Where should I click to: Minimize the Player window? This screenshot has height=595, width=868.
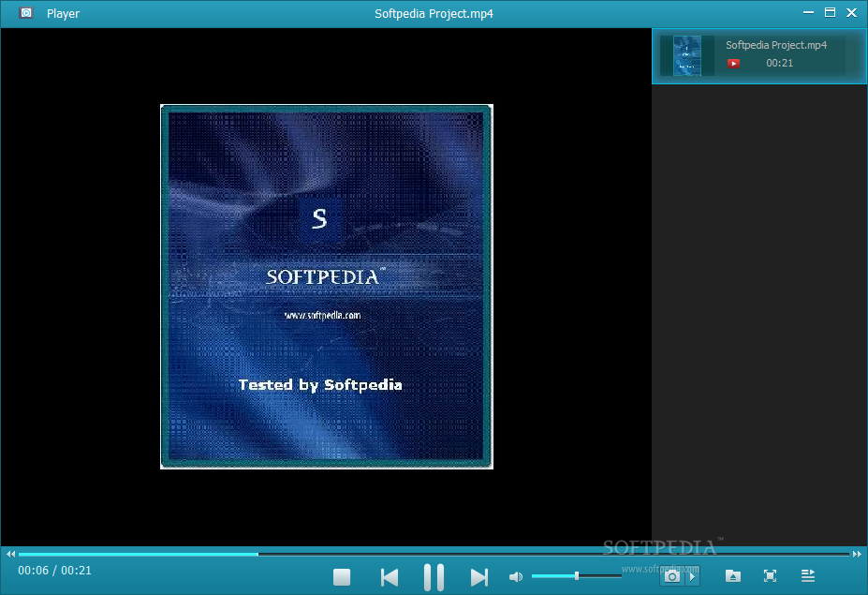pyautogui.click(x=808, y=12)
